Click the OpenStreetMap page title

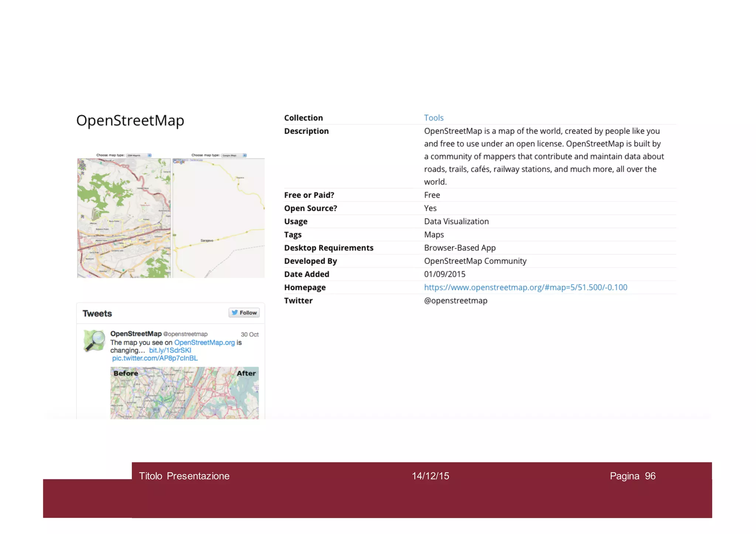tap(130, 120)
